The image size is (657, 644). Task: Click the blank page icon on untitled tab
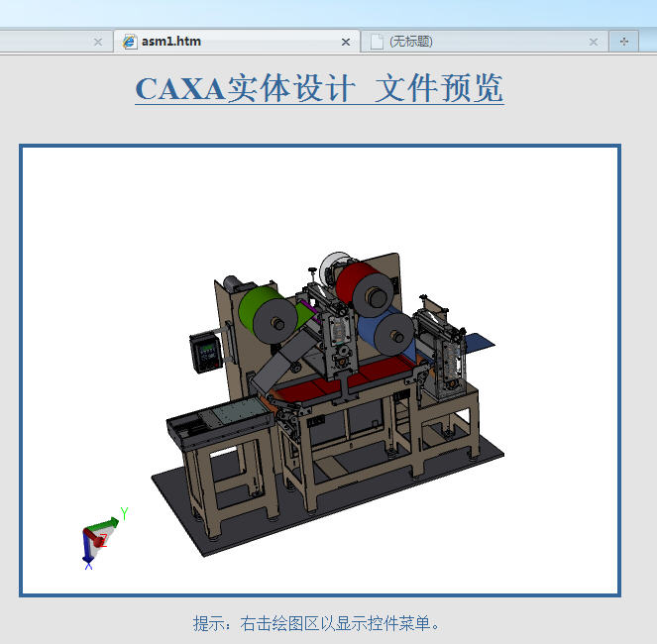click(377, 42)
